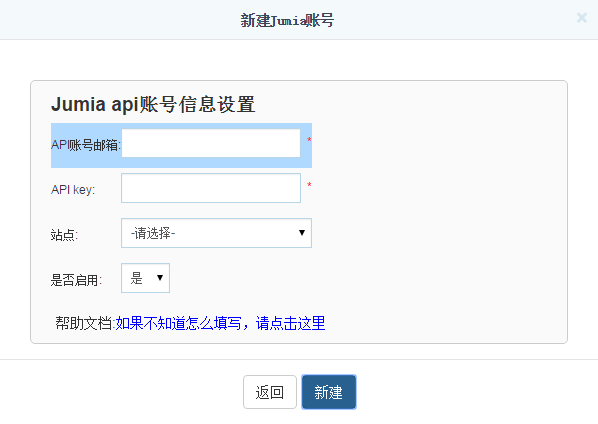Open the help link 如果不知道怎么填写，请点击这里
Screen dimensions: 598x424
point(220,323)
